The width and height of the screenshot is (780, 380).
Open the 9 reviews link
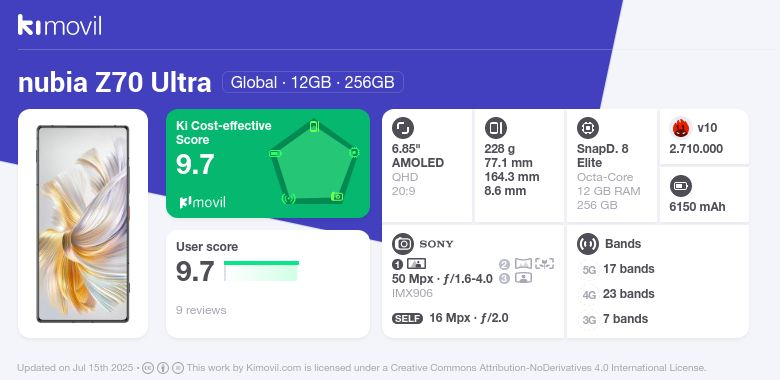201,310
